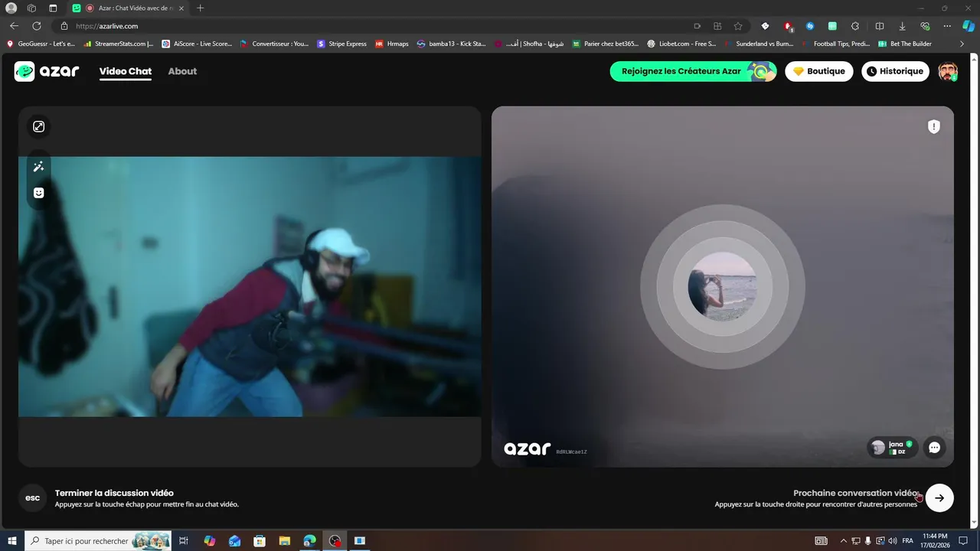Open Edge browser from taskbar
This screenshot has width=980, height=551.
click(309, 541)
